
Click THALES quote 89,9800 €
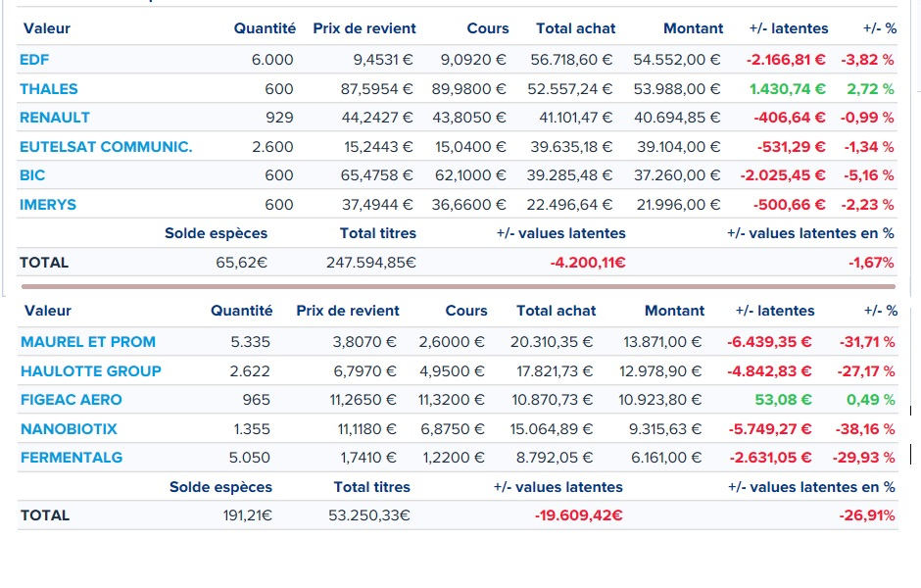pos(468,89)
